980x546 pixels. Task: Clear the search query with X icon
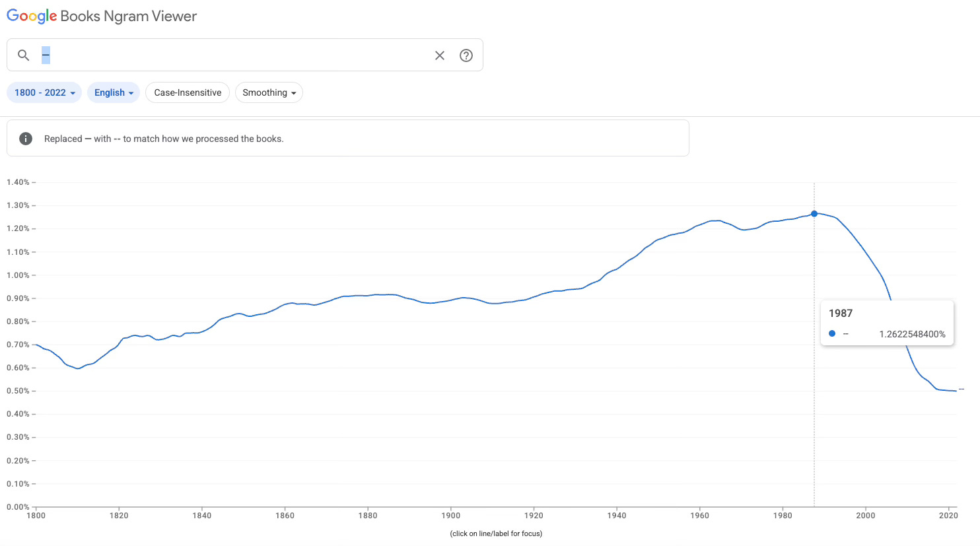click(x=440, y=55)
